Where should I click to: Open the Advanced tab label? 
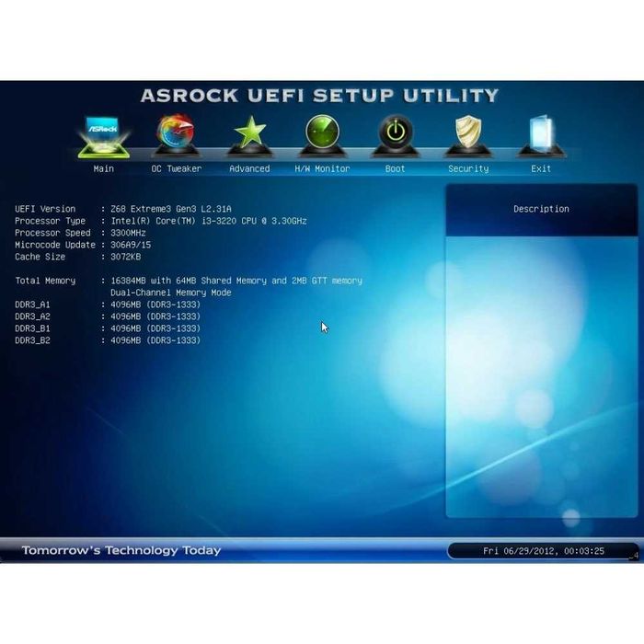click(x=249, y=168)
